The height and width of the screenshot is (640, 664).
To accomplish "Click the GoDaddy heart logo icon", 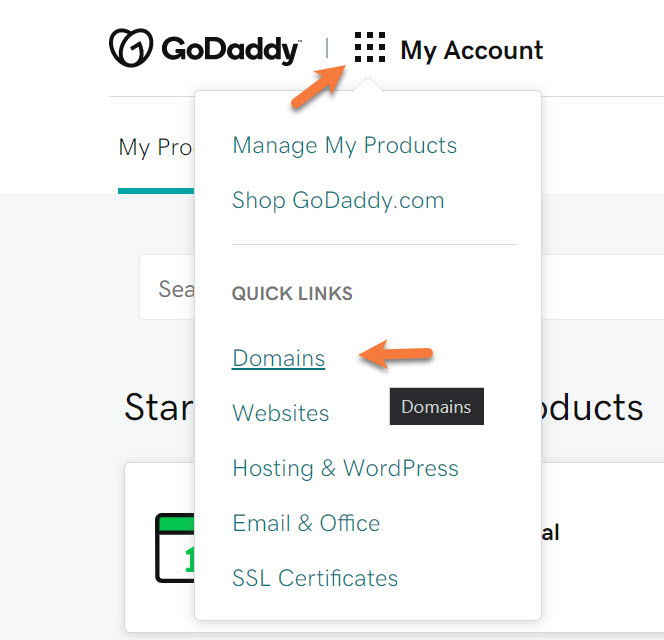I will click(x=131, y=48).
